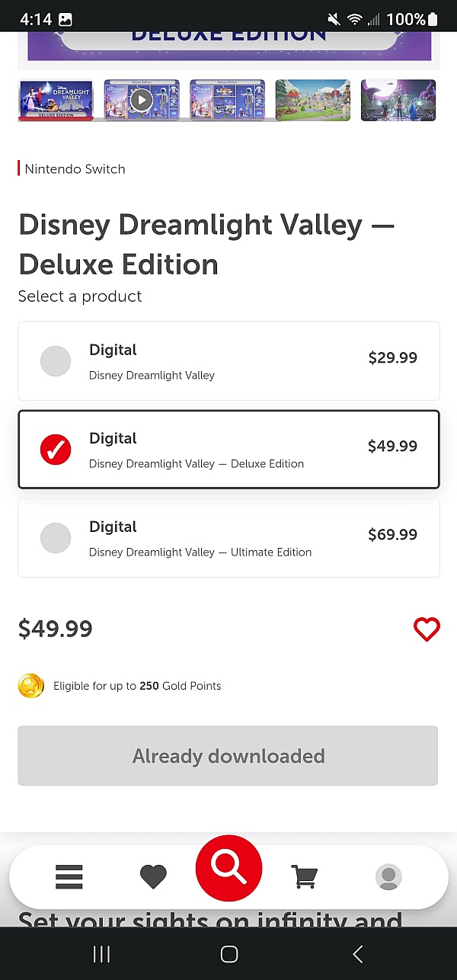Select the $29.99 Disney Dreamlight Valley base option
The height and width of the screenshot is (980, 457).
pos(228,361)
